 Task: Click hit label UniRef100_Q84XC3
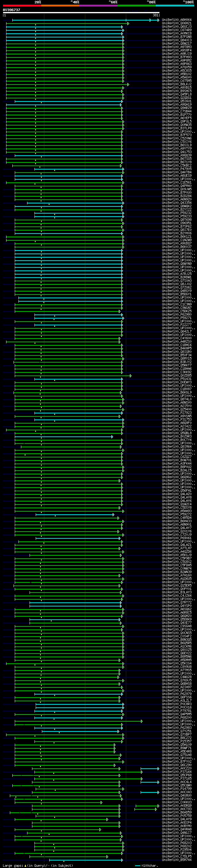177,40
